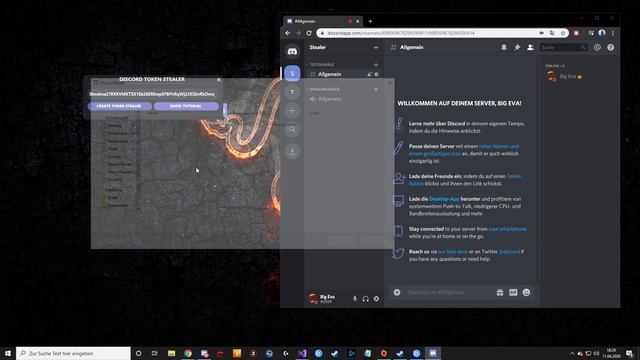Expand the Stealer server dropdown
Image resolution: width=640 pixels, height=360 pixels.
point(376,47)
